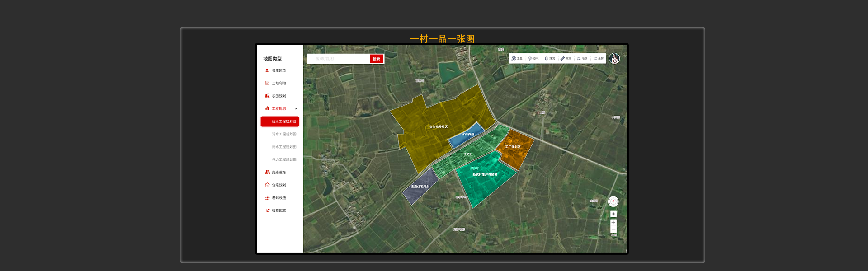The height and width of the screenshot is (271, 868).
Task: Switch to 卫星 satellite view
Action: point(517,58)
